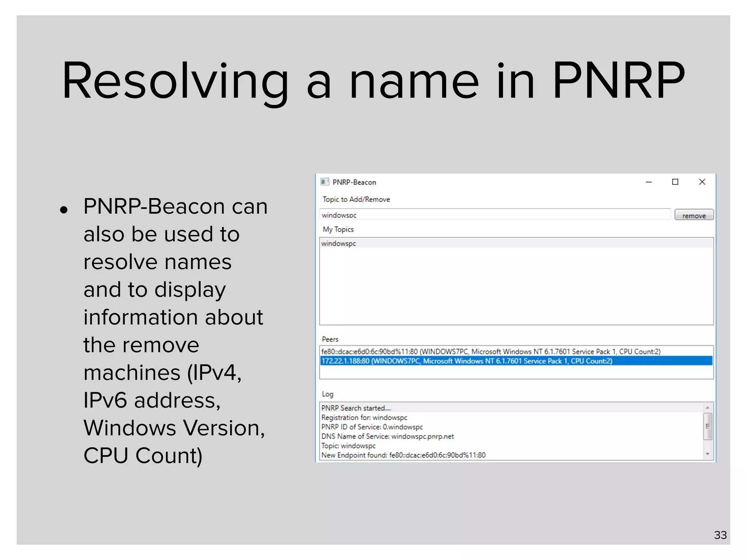Click the PNRP-Beacon app icon in title bar
This screenshot has width=747, height=560.
coord(324,182)
